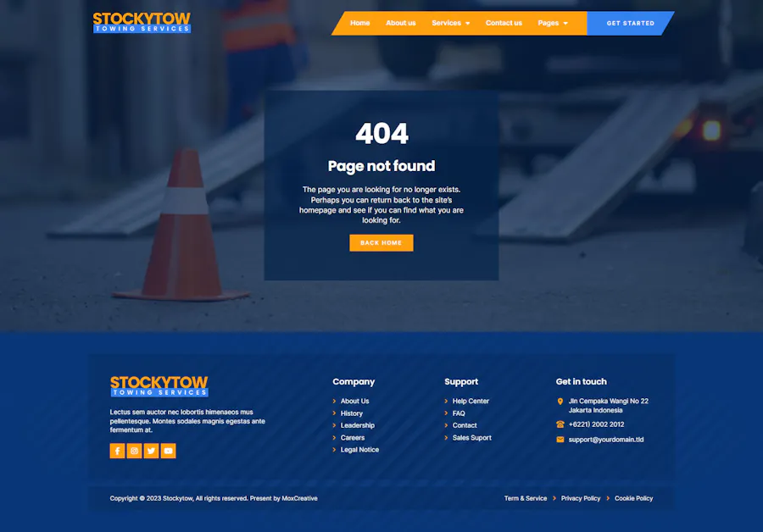
Task: Open the Legal Notice footer link
Action: pyautogui.click(x=359, y=450)
